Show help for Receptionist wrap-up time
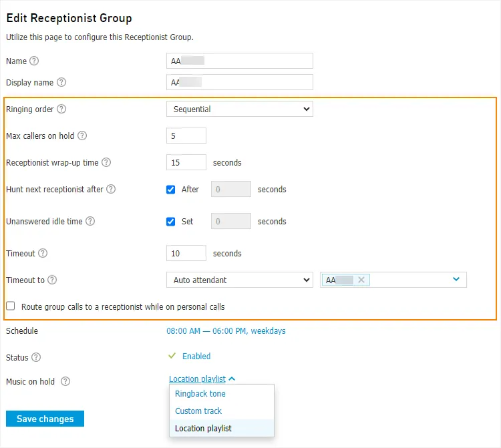Screen dimensions: 501x448 pos(106,162)
